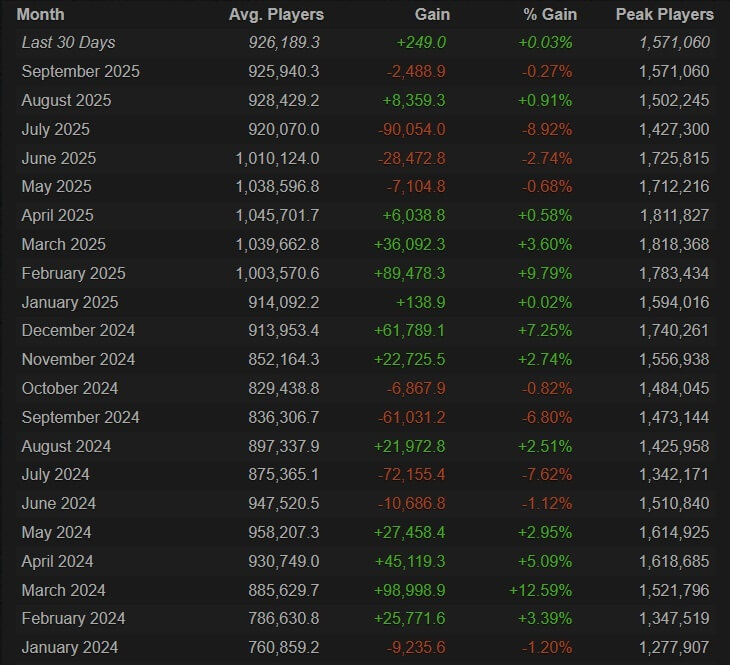Screen dimensions: 730x665
Task: Click the Month column header
Action: tap(40, 14)
